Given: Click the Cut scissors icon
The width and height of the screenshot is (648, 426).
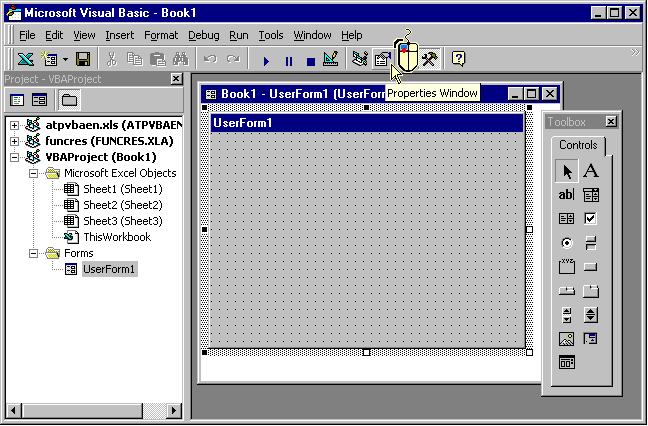Looking at the screenshot, I should pos(112,59).
